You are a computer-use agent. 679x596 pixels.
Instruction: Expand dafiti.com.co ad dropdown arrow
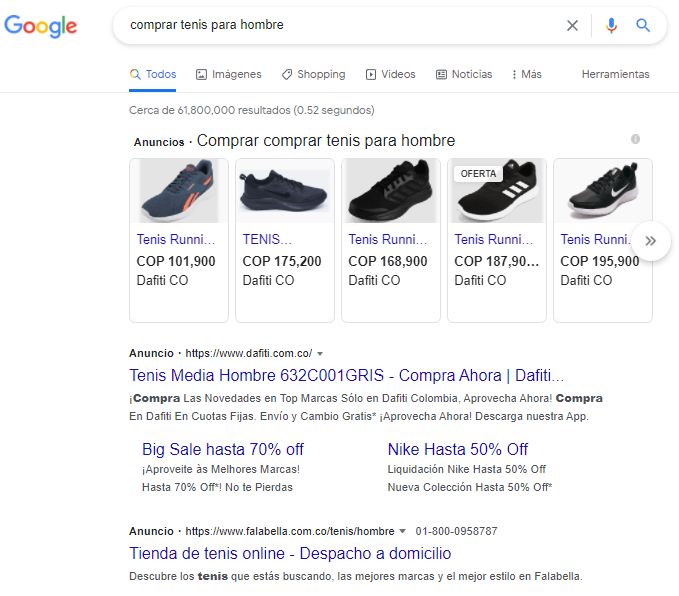click(320, 354)
